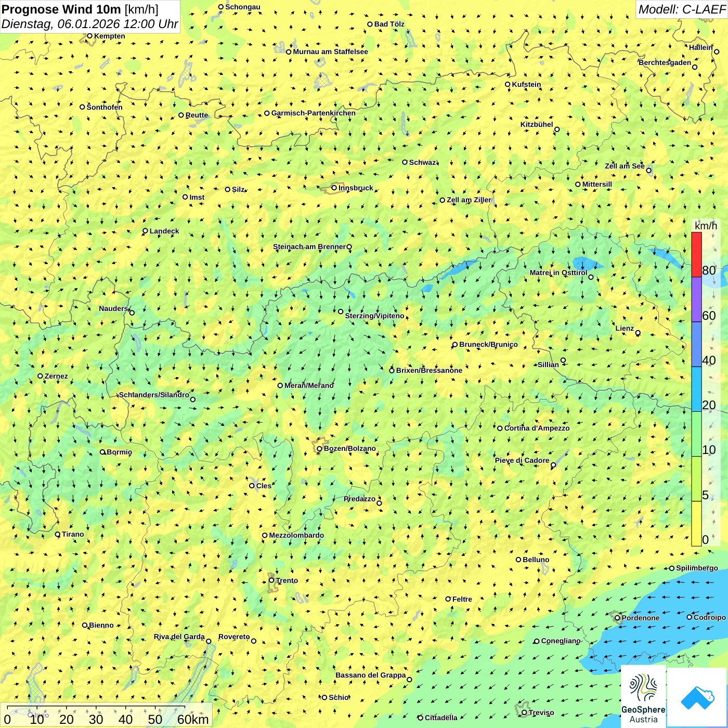Click the Innsbruck city marker
Image resolution: width=728 pixels, height=728 pixels.
point(334,188)
